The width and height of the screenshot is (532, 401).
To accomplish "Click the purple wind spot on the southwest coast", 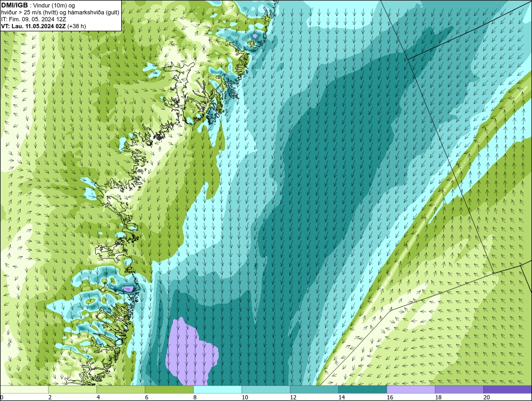I will point(128,289).
